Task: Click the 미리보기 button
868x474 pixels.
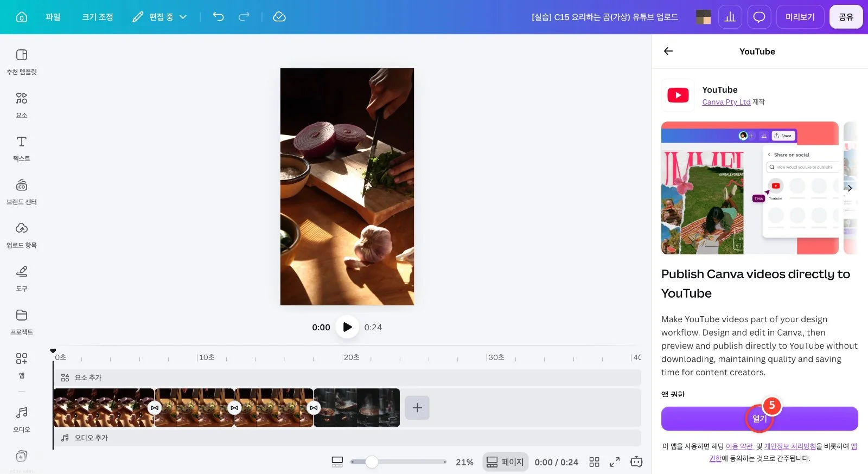Action: point(800,17)
